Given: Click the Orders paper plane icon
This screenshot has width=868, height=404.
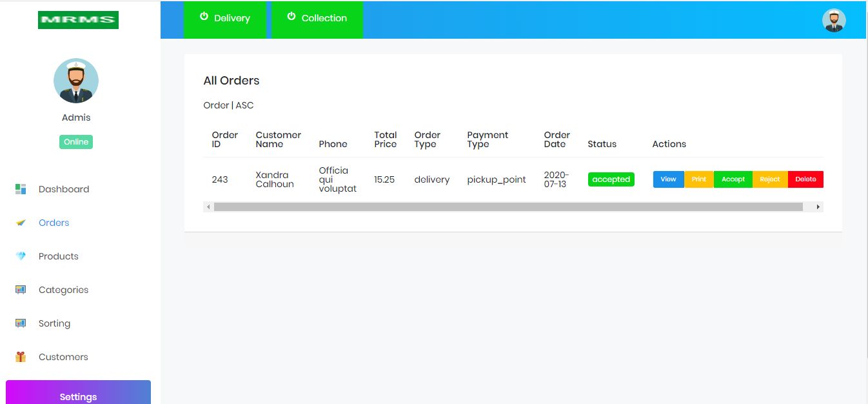Looking at the screenshot, I should [x=21, y=223].
